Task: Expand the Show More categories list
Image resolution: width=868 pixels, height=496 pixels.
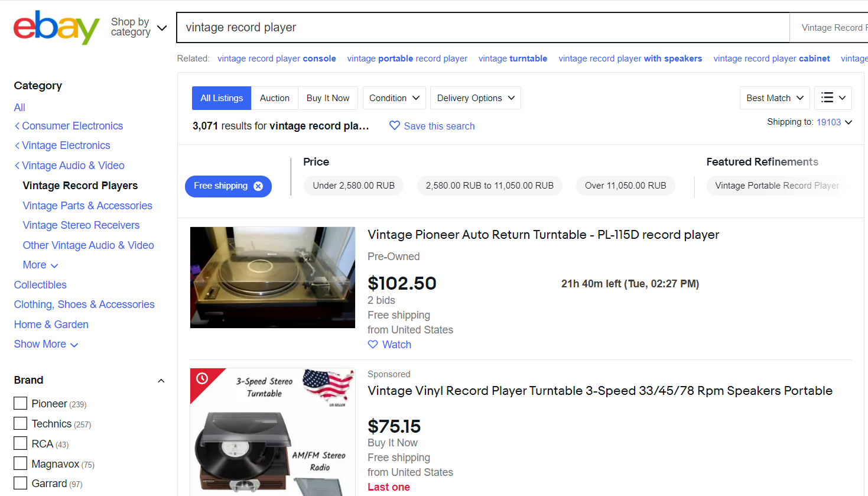Action: (x=46, y=344)
